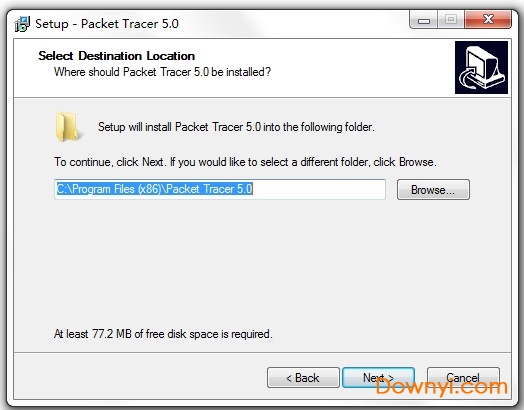Click into the destination folder path field
The width and height of the screenshot is (524, 410).
[x=220, y=189]
